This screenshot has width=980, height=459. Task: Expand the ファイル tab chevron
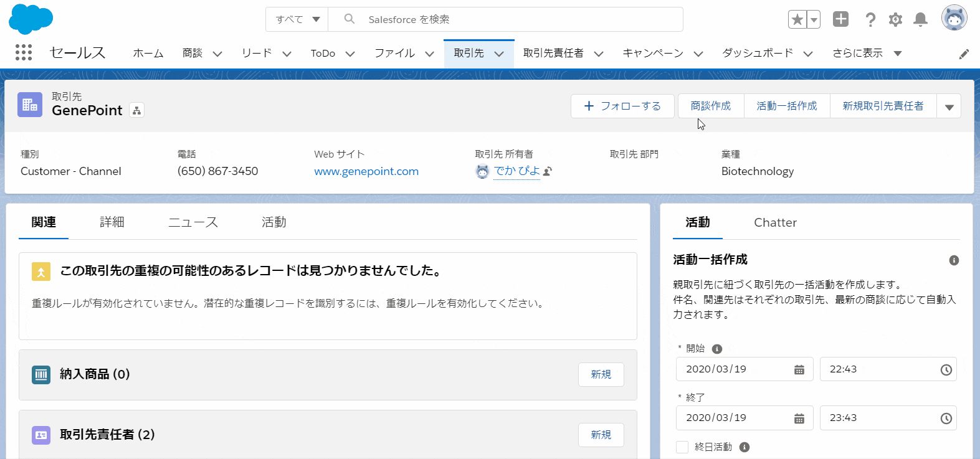[429, 54]
